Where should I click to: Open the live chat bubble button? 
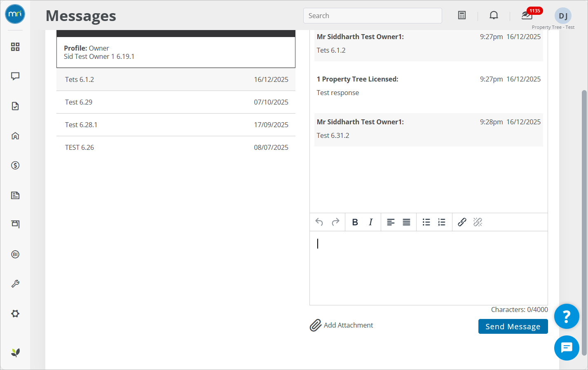(567, 348)
